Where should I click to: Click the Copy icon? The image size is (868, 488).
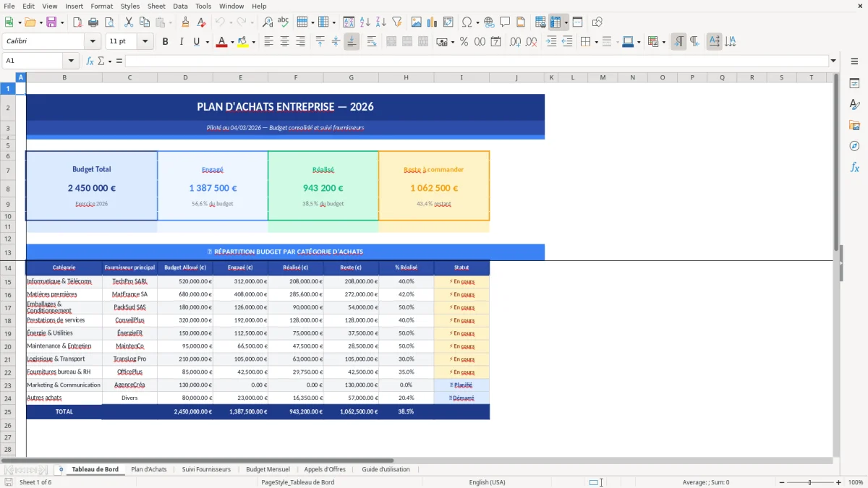[x=145, y=22]
